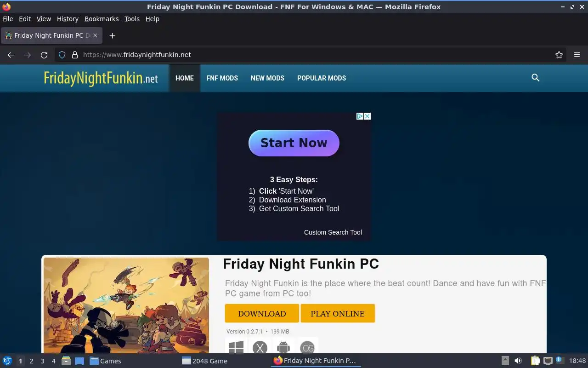Image resolution: width=588 pixels, height=368 pixels.
Task: Click the Get Custom Search Tool step
Action: pos(299,208)
